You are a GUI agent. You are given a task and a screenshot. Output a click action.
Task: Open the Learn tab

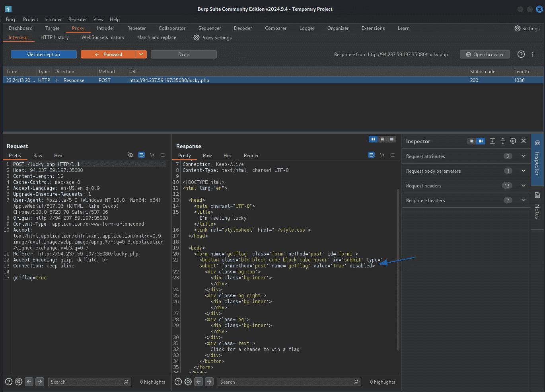[403, 28]
